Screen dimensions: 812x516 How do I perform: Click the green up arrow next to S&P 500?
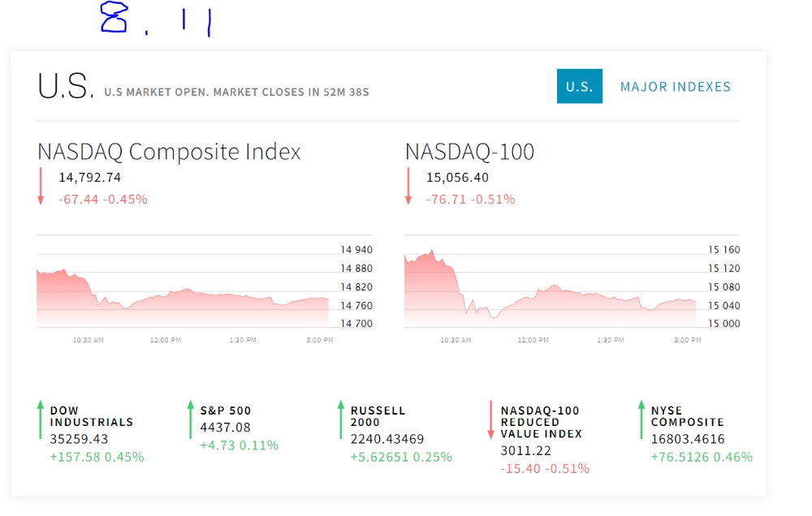tap(191, 419)
